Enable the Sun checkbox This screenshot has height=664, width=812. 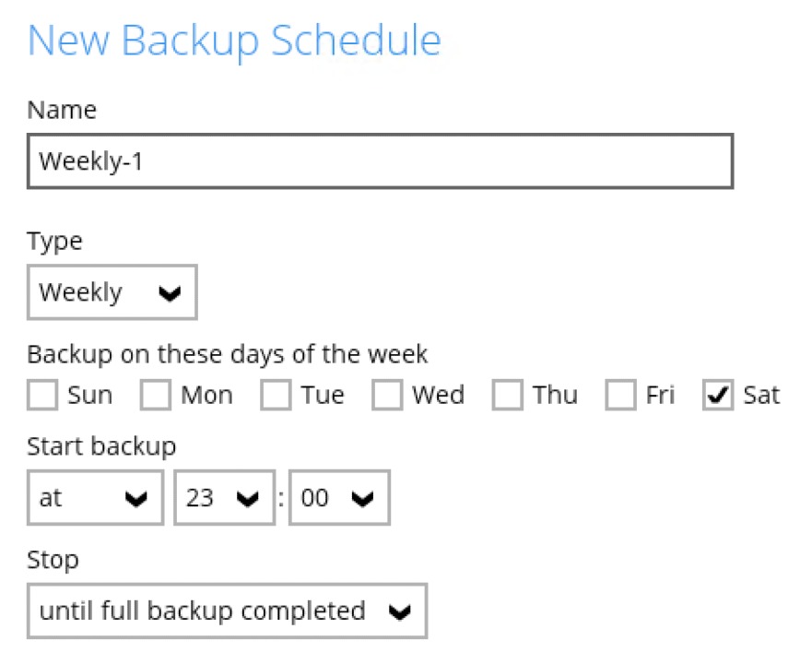pyautogui.click(x=42, y=396)
